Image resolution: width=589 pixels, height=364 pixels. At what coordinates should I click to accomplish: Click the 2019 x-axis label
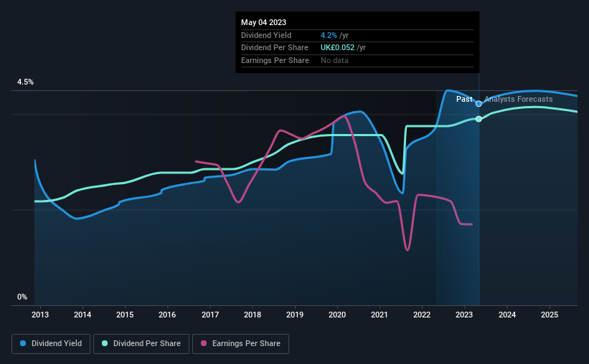[295, 315]
